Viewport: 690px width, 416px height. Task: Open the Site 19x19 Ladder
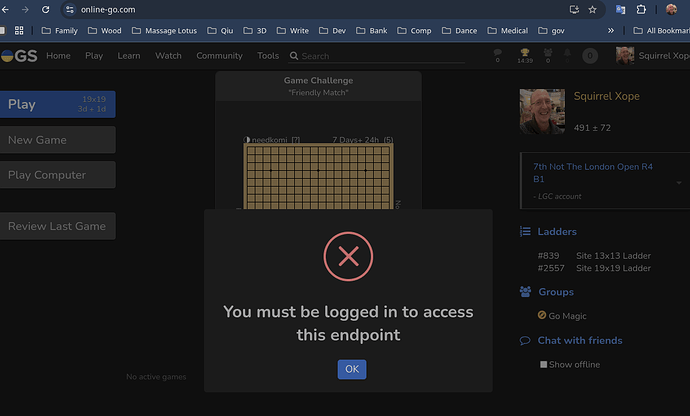pyautogui.click(x=613, y=268)
